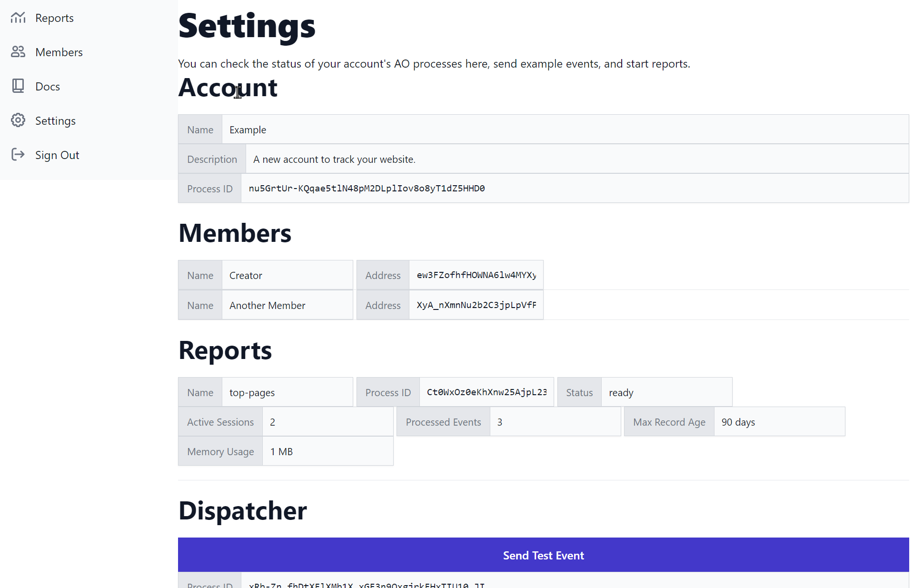Screen dimensions: 923x588
Task: Select Another Member's address field
Action: click(476, 305)
